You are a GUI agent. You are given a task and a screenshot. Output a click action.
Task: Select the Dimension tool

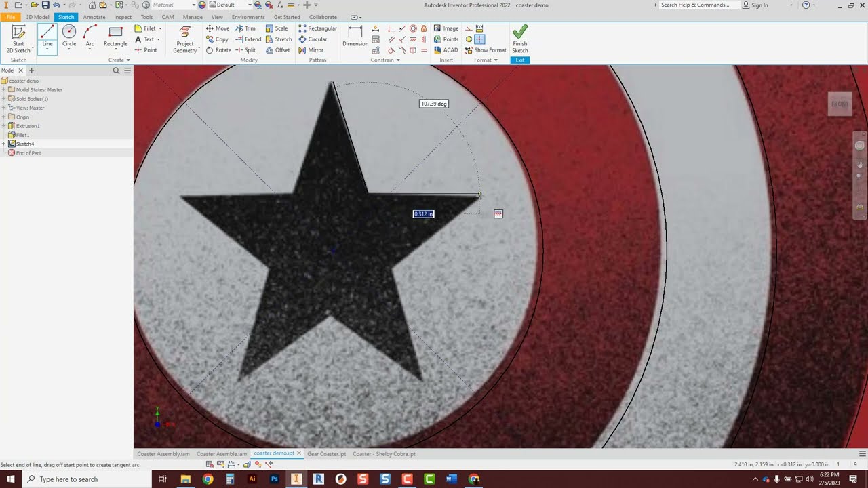click(355, 36)
